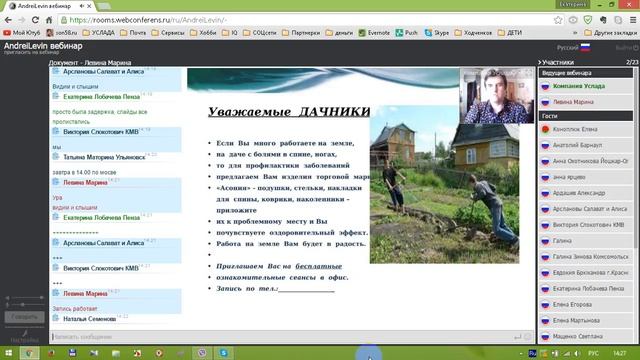Open the browser home page icon

click(49, 20)
